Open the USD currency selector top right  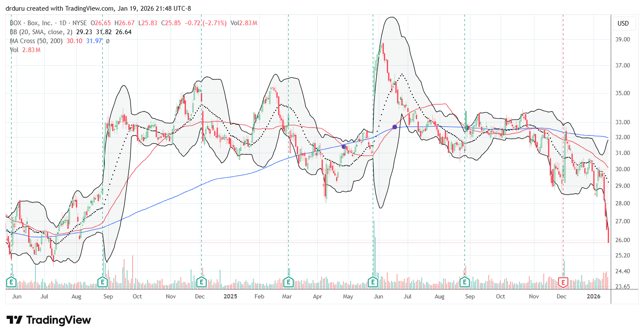tap(624, 23)
